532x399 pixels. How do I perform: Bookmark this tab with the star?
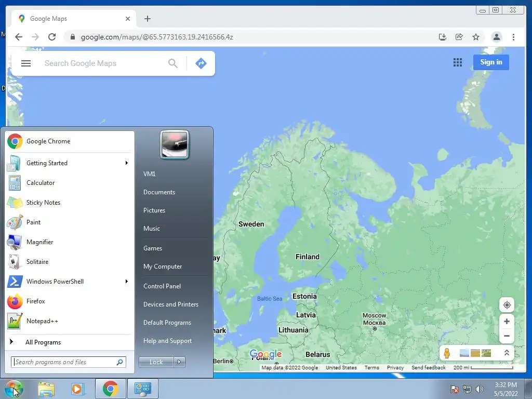(476, 37)
